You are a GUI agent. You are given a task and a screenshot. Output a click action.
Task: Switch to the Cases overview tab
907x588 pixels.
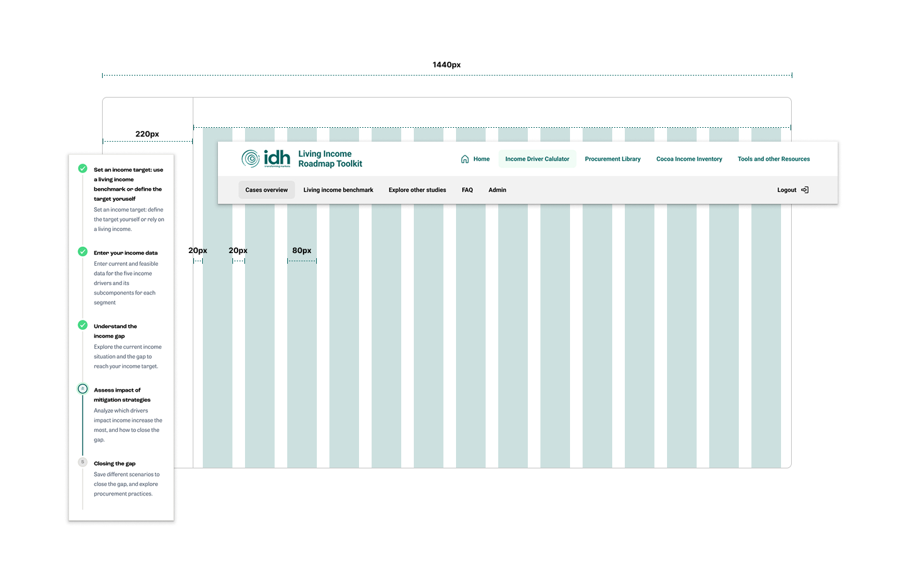[x=266, y=189]
